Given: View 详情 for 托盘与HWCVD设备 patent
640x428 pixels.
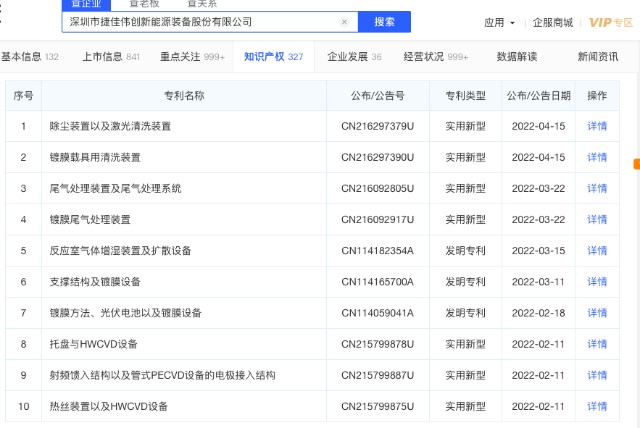Looking at the screenshot, I should [597, 344].
